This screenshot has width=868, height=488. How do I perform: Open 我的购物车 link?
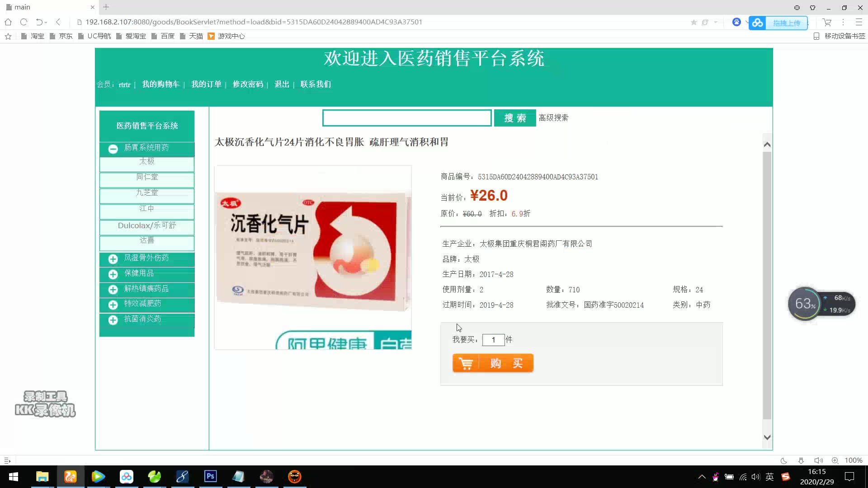[x=160, y=84]
